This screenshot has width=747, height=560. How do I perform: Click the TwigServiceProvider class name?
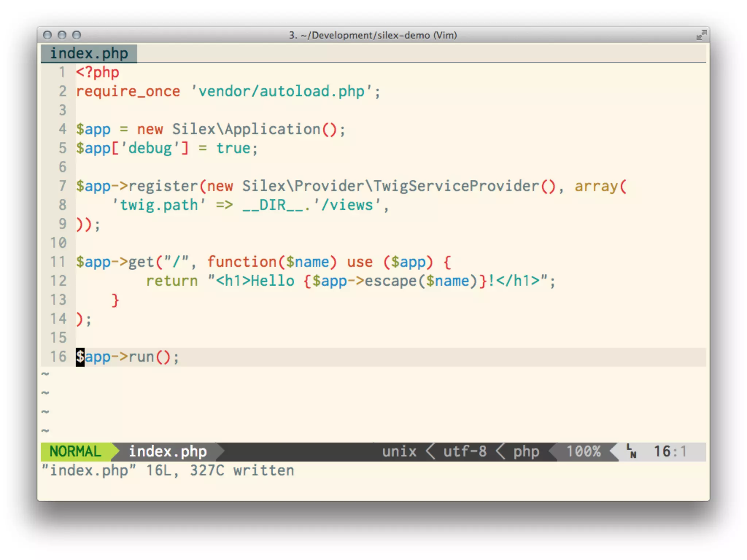click(x=456, y=186)
